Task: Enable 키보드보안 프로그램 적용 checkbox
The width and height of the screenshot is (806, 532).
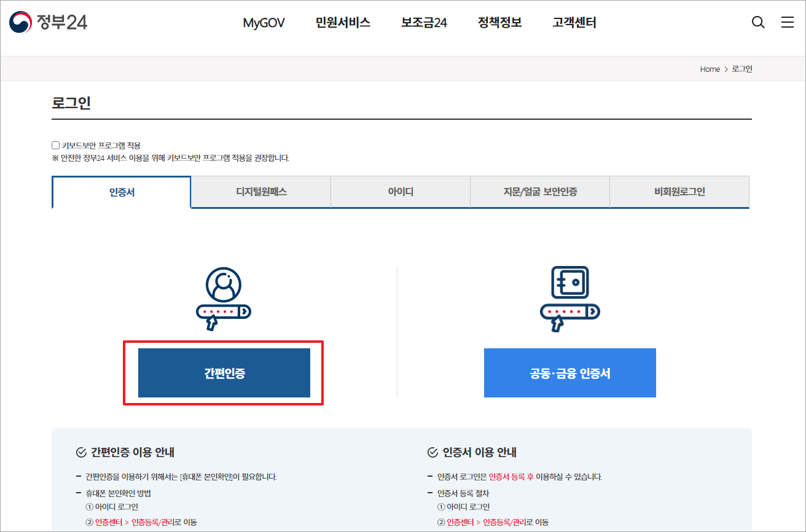Action: [x=55, y=144]
